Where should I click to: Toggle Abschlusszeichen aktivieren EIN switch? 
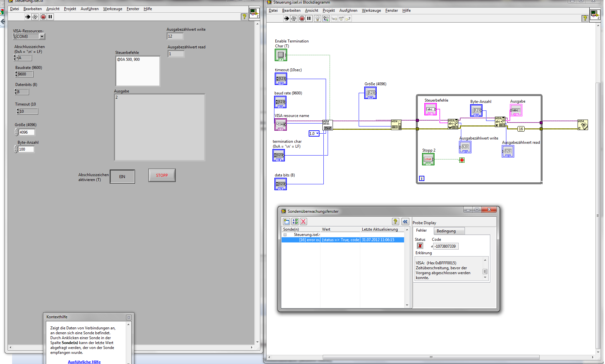point(122,177)
